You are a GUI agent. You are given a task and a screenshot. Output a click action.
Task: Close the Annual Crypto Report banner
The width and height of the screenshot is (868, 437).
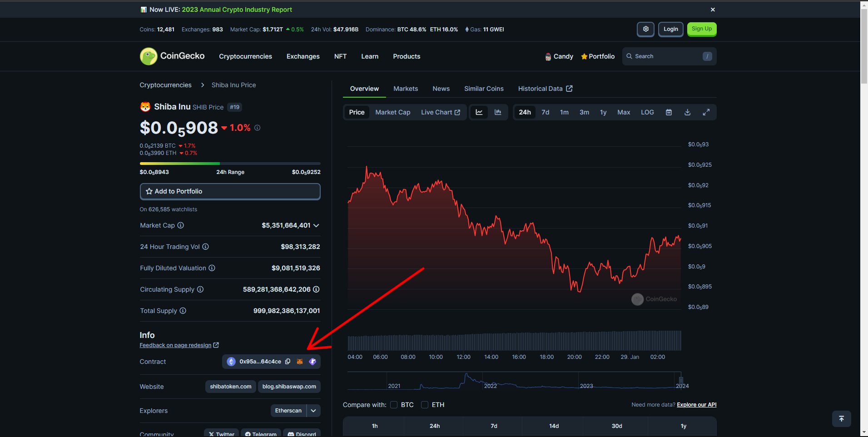click(x=713, y=10)
